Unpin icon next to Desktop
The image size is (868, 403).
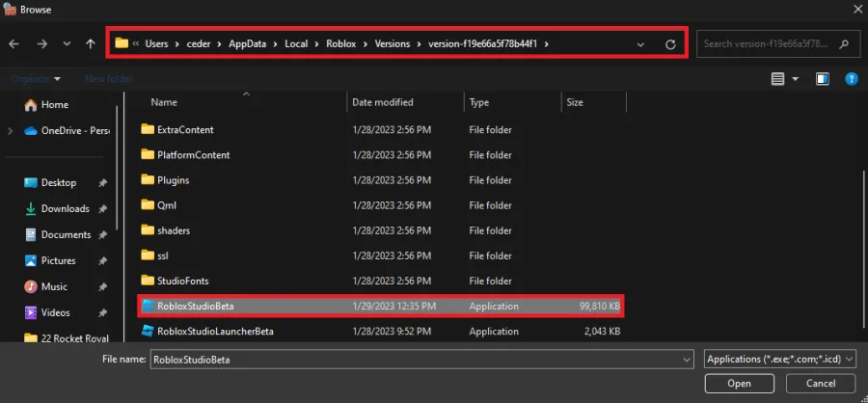102,183
